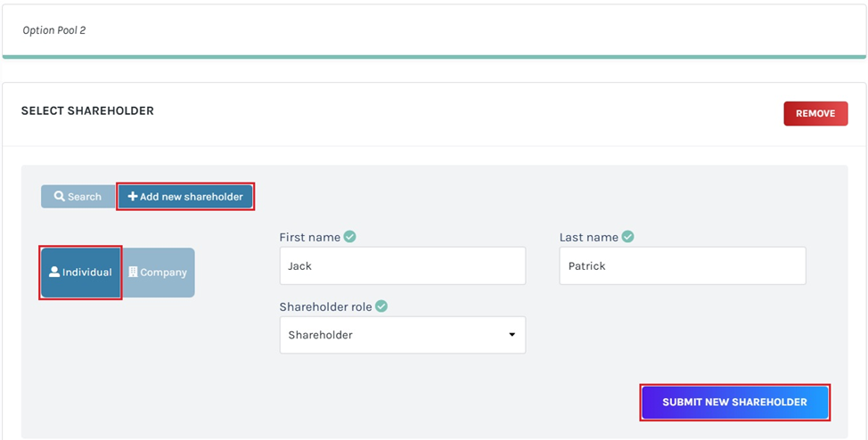Submit the new shareholder

coord(734,403)
